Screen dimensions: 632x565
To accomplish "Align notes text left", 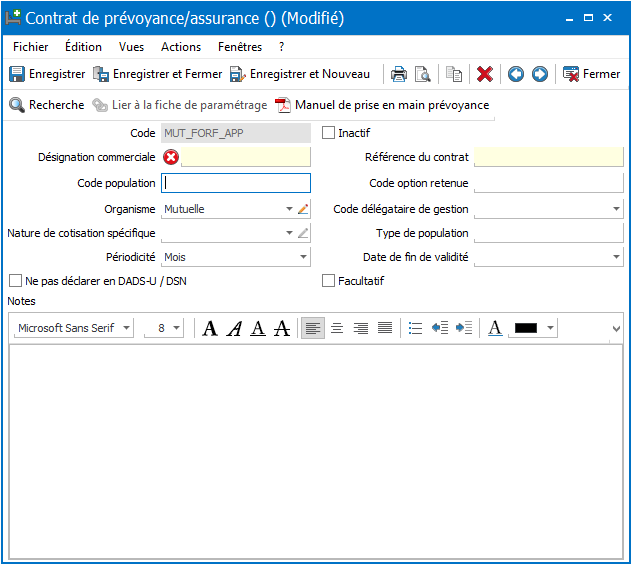I will (x=313, y=328).
